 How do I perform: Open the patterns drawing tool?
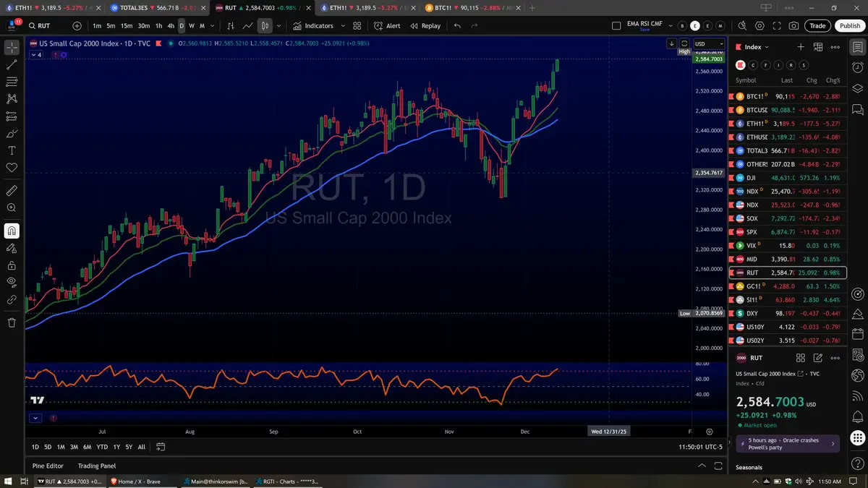[12, 99]
